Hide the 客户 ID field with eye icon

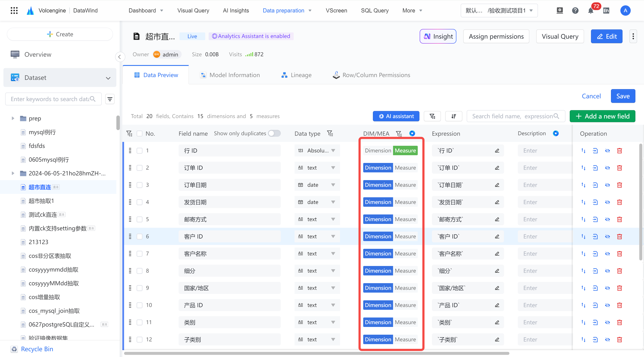[608, 237]
